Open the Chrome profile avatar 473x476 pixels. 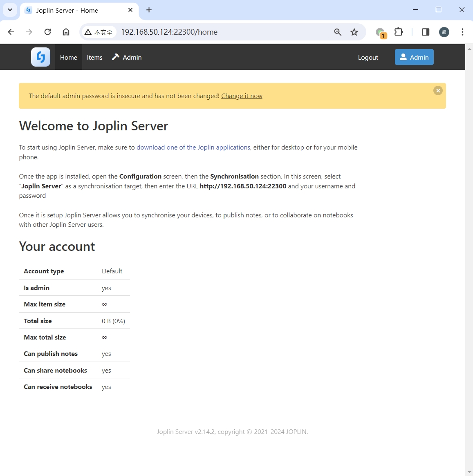(444, 32)
